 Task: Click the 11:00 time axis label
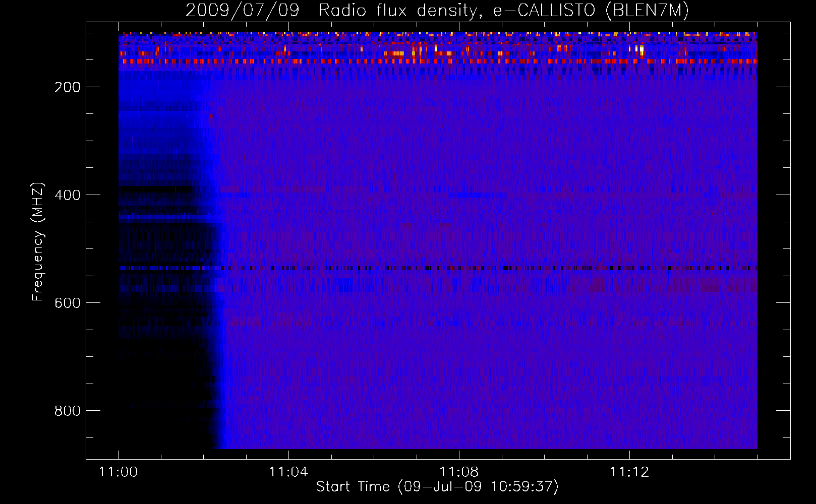[x=119, y=472]
